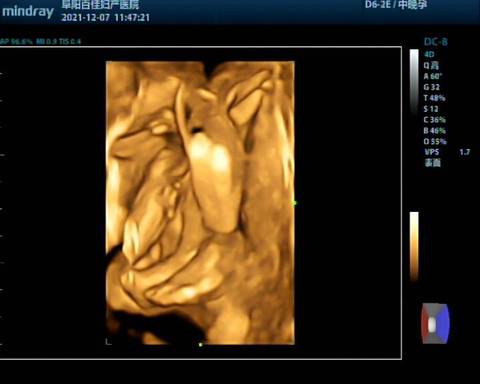Click the grayscale map bar

click(x=414, y=82)
